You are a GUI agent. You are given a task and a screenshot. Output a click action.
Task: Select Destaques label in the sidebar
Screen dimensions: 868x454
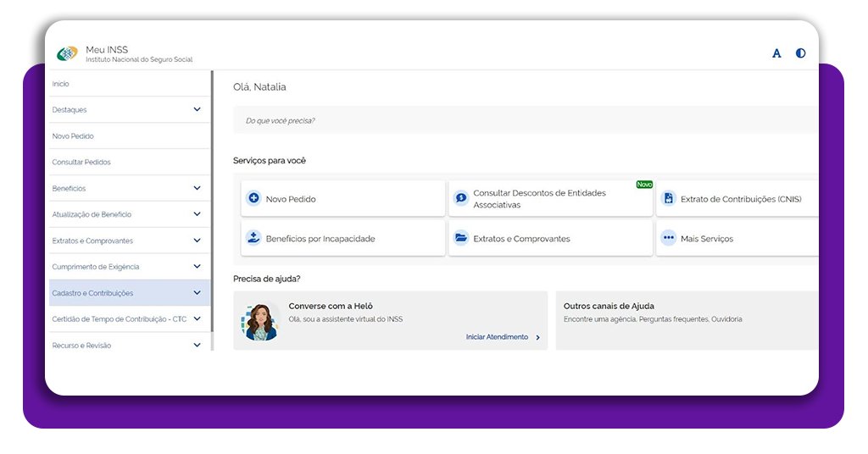click(70, 110)
